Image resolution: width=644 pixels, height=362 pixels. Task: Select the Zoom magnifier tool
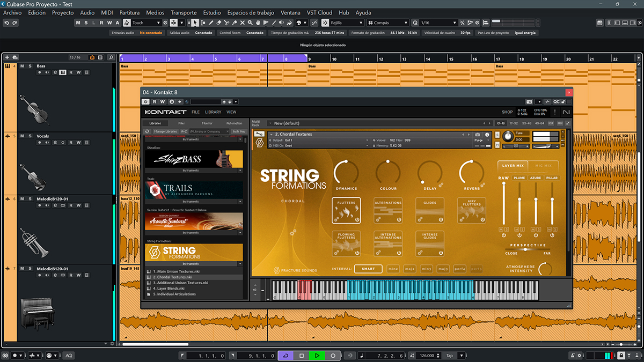tap(250, 23)
